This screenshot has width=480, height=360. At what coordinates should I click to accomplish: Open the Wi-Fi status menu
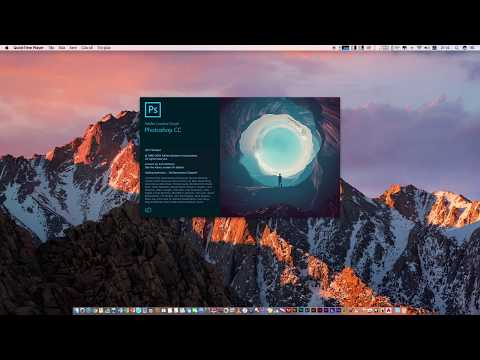[x=419, y=48]
